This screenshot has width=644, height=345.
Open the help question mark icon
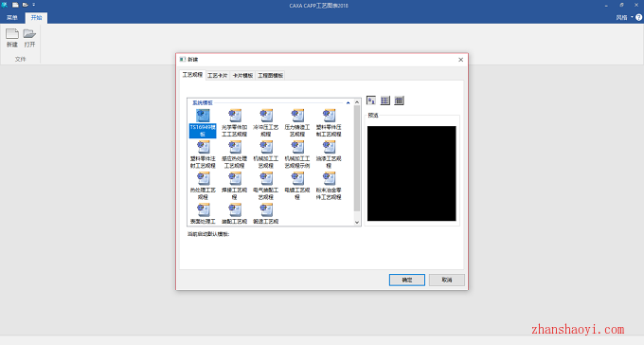click(638, 17)
